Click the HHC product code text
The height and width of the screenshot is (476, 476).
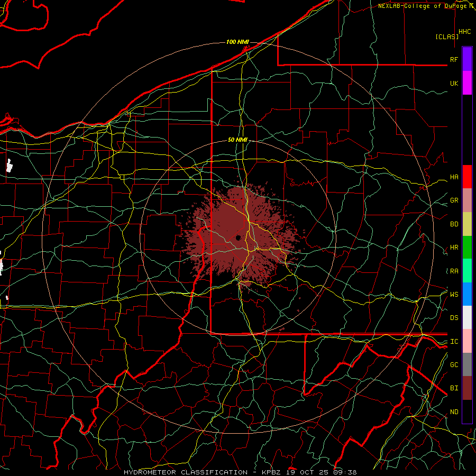pos(465,32)
